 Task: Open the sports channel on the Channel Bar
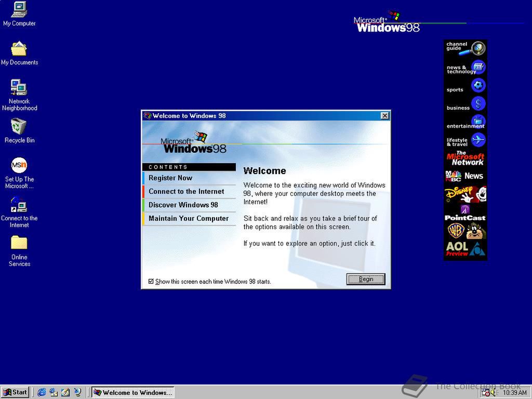coord(465,86)
